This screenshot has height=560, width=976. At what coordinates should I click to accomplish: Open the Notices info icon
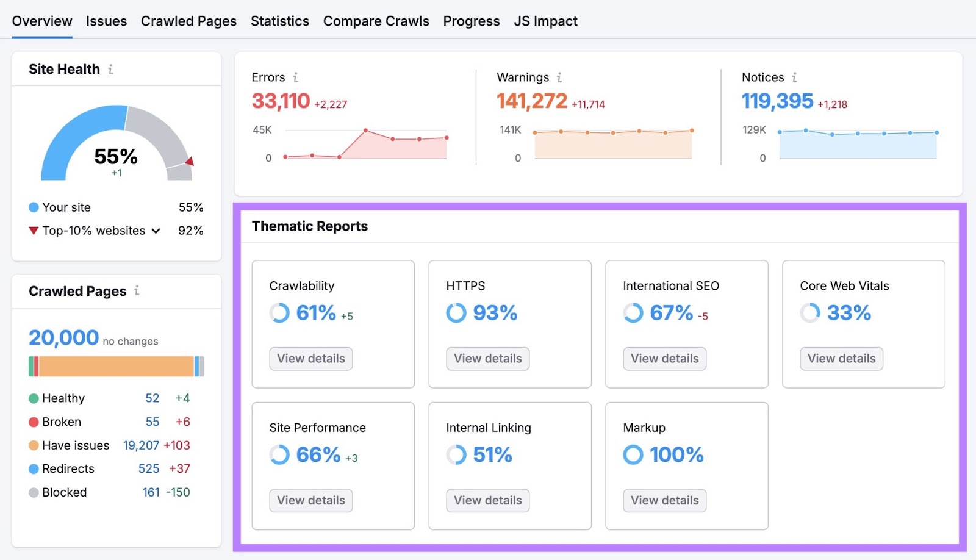(x=794, y=77)
